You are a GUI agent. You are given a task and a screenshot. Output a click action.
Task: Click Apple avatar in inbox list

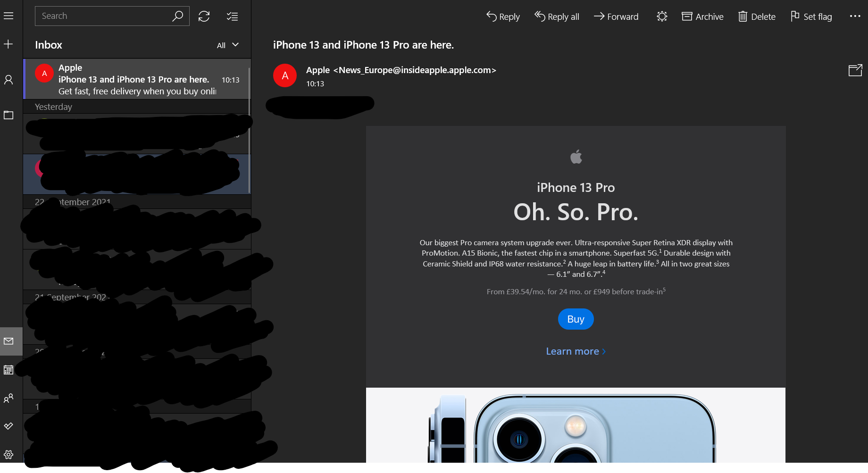pyautogui.click(x=44, y=73)
